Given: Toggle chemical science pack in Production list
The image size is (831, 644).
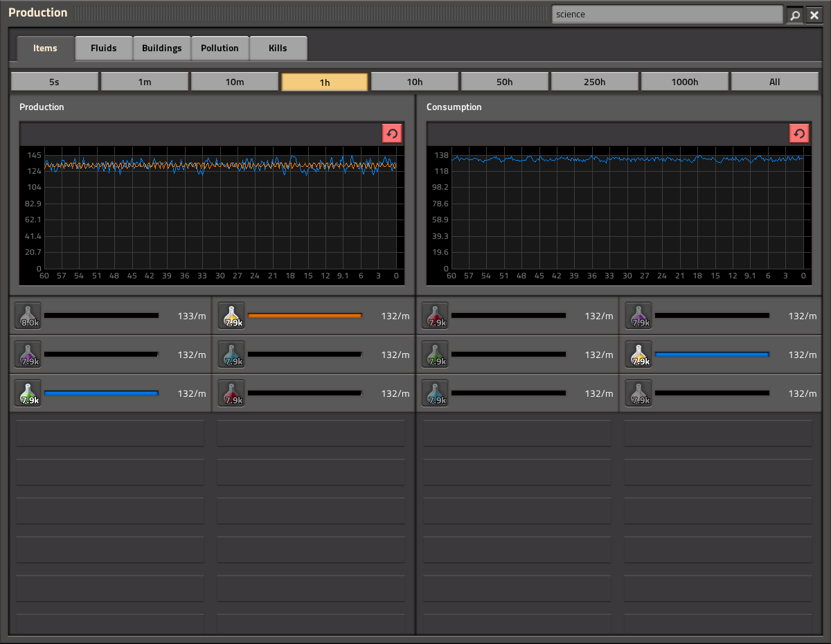Looking at the screenshot, I should tap(232, 355).
